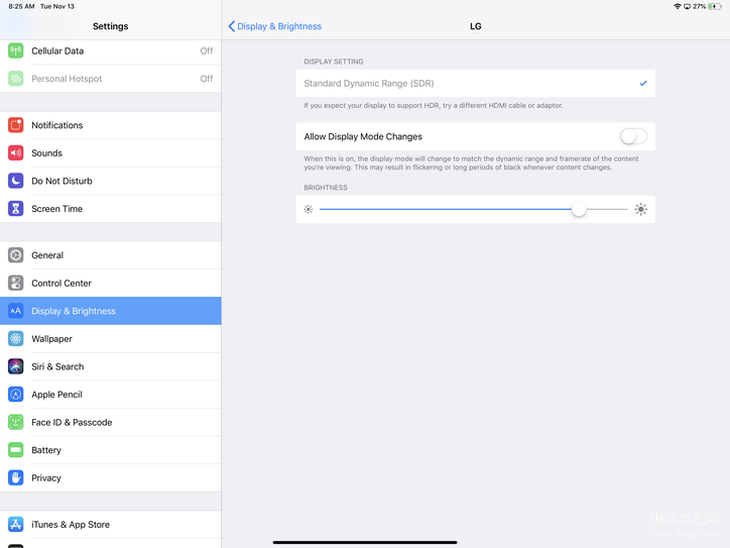The image size is (730, 548).
Task: Tap the Do Not Disturb moon icon
Action: (16, 181)
